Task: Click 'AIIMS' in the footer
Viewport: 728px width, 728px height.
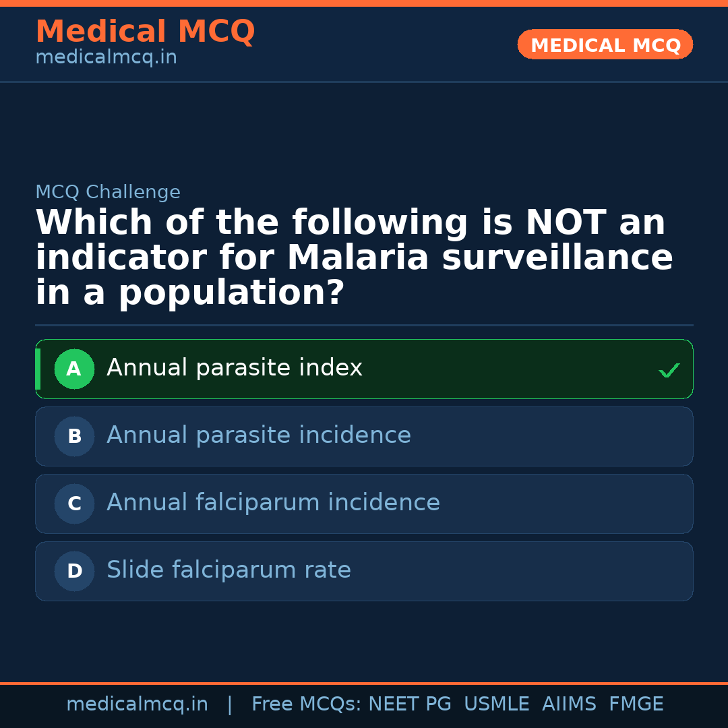Action: (569, 704)
